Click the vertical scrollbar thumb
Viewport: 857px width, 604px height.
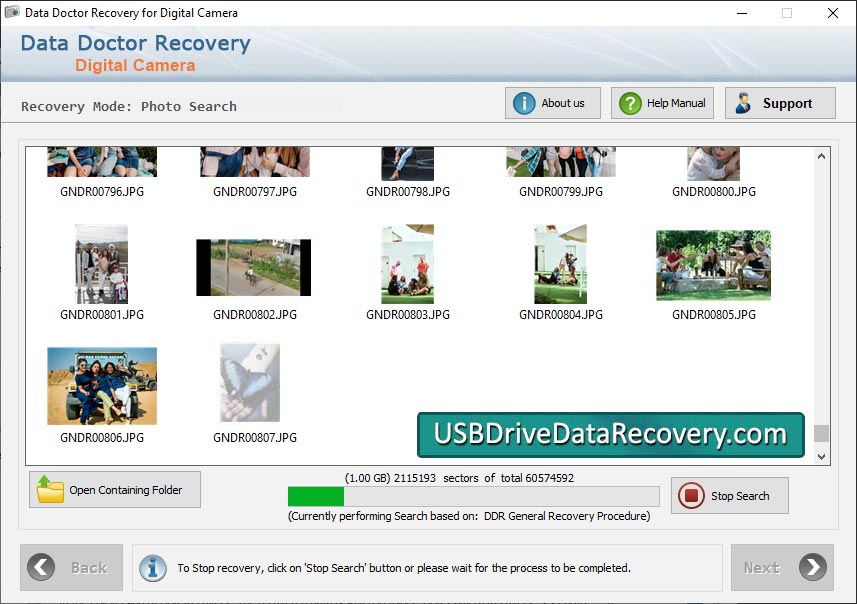[821, 433]
